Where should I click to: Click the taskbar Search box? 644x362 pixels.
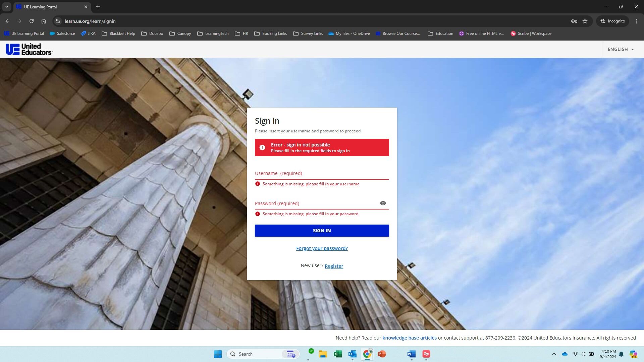263,354
